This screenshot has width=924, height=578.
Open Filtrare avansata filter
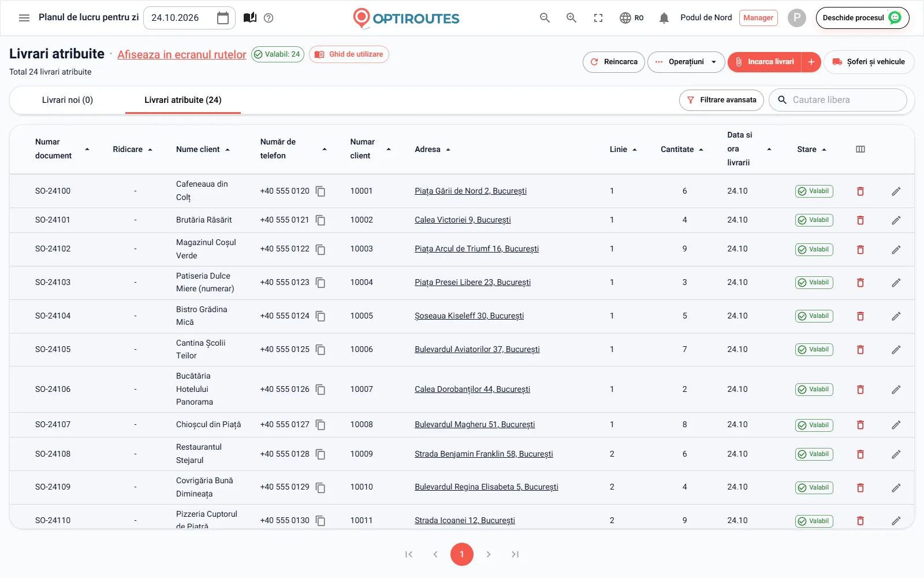(x=721, y=100)
